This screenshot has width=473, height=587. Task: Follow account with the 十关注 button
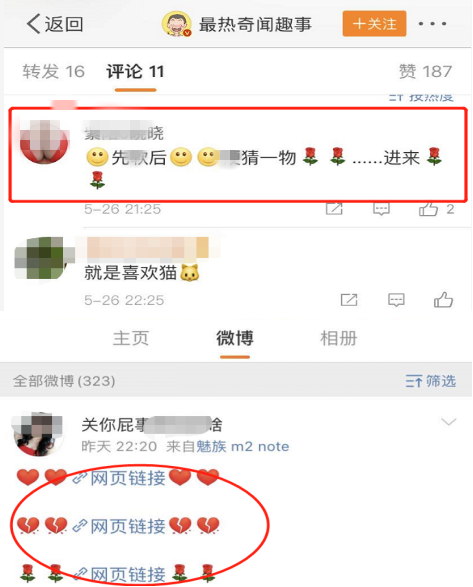[374, 24]
